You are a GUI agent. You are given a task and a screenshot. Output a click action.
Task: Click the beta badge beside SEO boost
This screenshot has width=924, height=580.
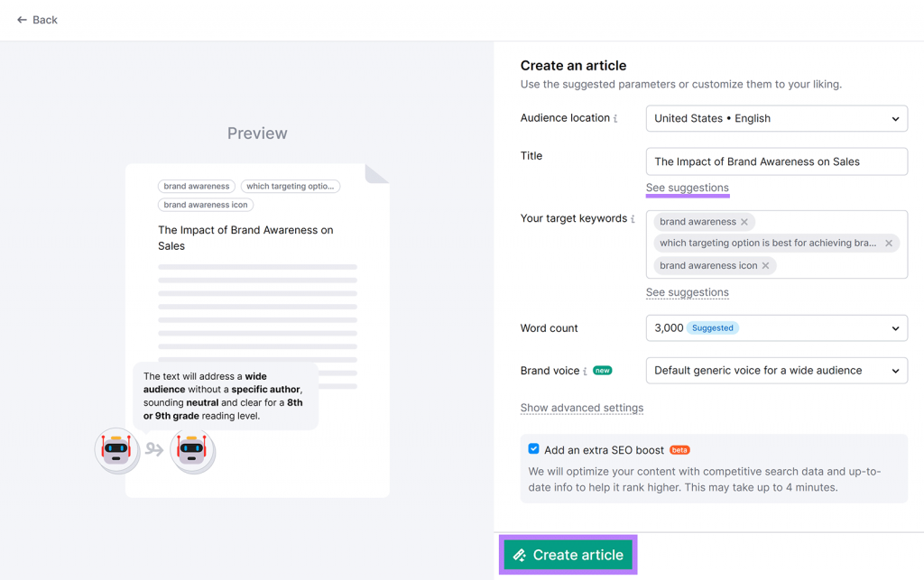[679, 450]
